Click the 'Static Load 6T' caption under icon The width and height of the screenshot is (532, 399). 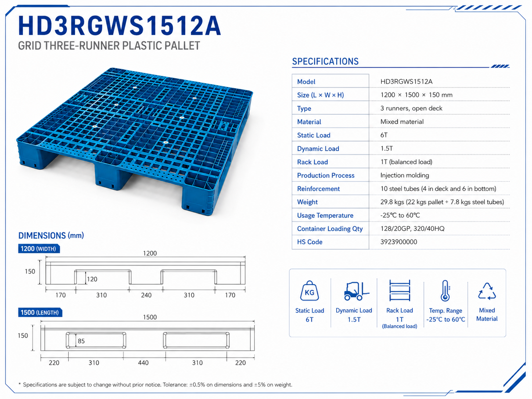(309, 315)
